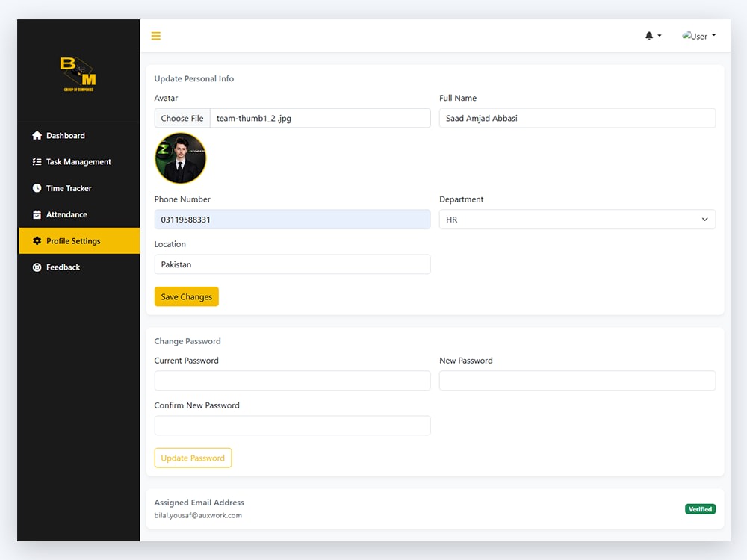Toggle the hamburger sidebar menu icon
Viewport: 747px width, 560px height.
pyautogui.click(x=156, y=36)
